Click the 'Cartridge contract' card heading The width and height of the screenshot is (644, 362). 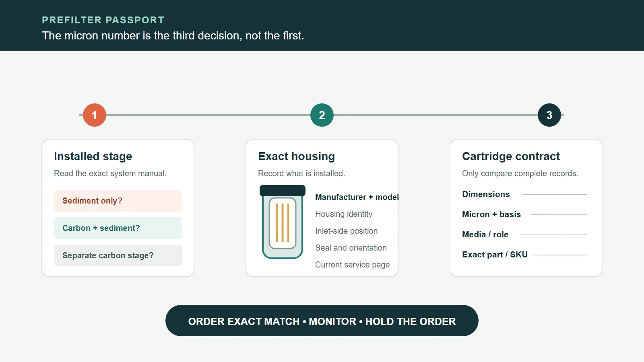pos(511,156)
